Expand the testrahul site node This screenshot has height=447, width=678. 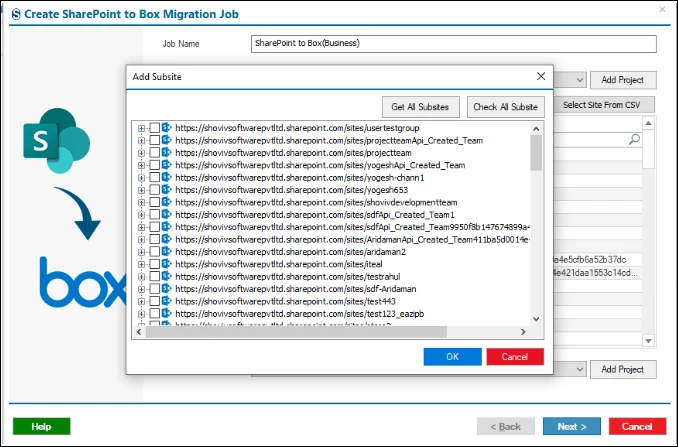[141, 277]
